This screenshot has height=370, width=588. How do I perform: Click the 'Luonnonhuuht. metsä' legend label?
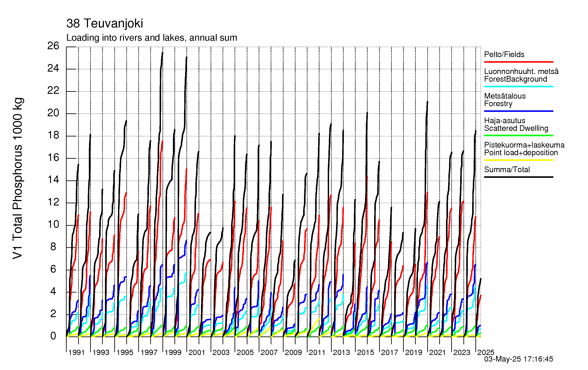click(x=521, y=71)
